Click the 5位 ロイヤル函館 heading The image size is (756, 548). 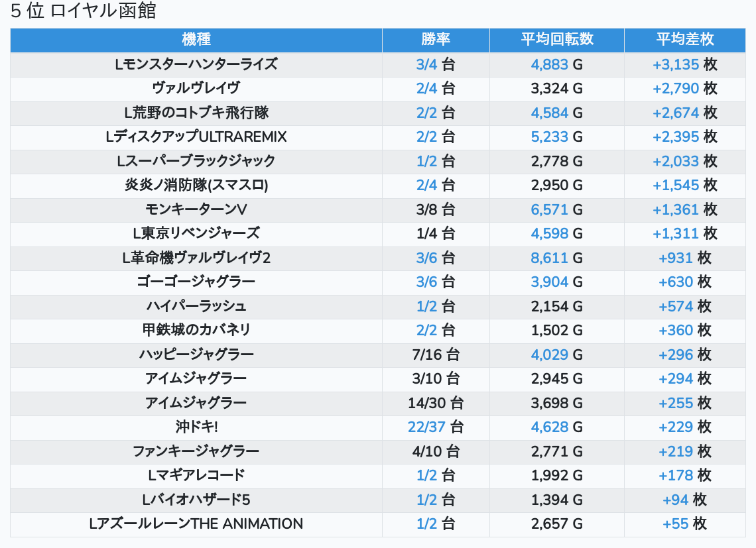pos(84,11)
